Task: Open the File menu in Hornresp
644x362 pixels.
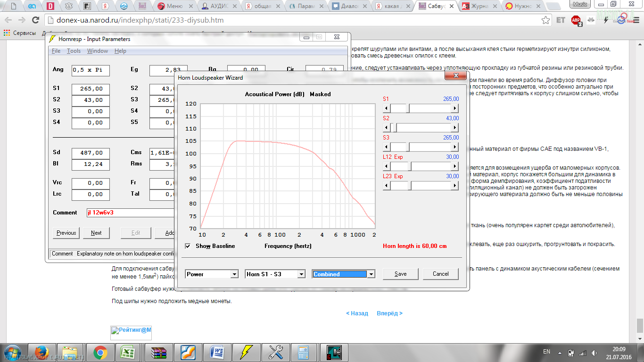Action: tap(56, 51)
